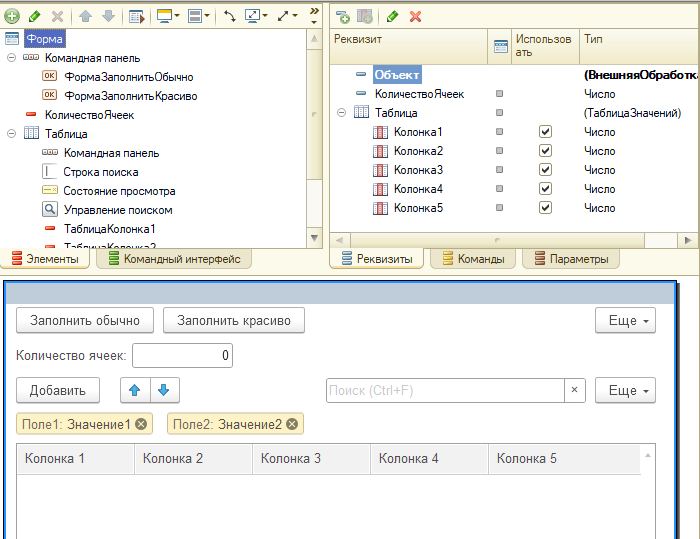Image resolution: width=700 pixels, height=539 pixels.
Task: Click the blue down arrow button in form preview
Action: point(164,390)
